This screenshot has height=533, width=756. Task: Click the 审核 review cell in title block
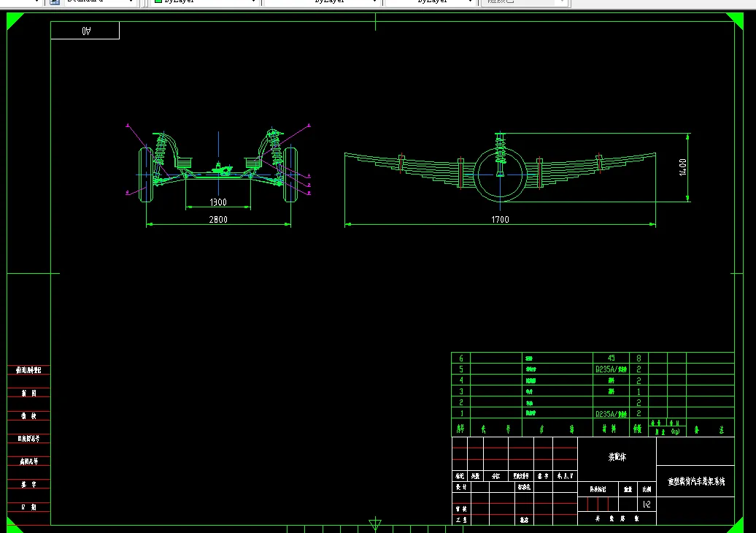(461, 509)
